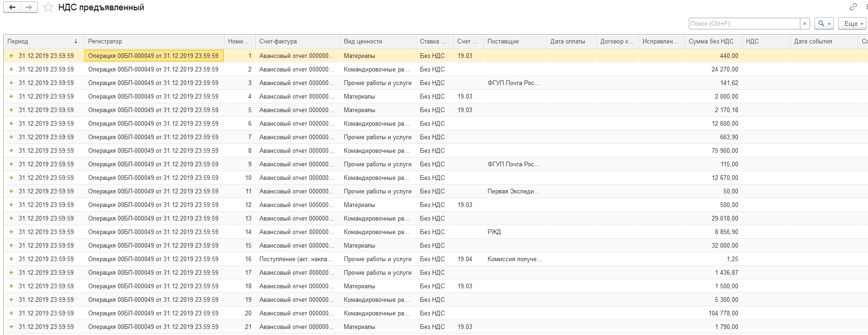Open the three-dot options menu at top right
Image resolution: width=868 pixels, height=335 pixels.
tap(866, 7)
